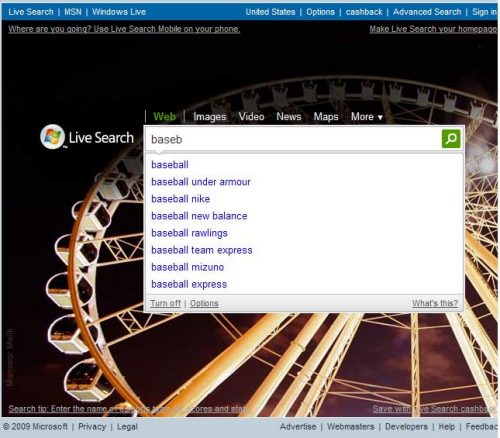Click the Sign in link
The width and height of the screenshot is (500, 438).
pyautogui.click(x=484, y=12)
